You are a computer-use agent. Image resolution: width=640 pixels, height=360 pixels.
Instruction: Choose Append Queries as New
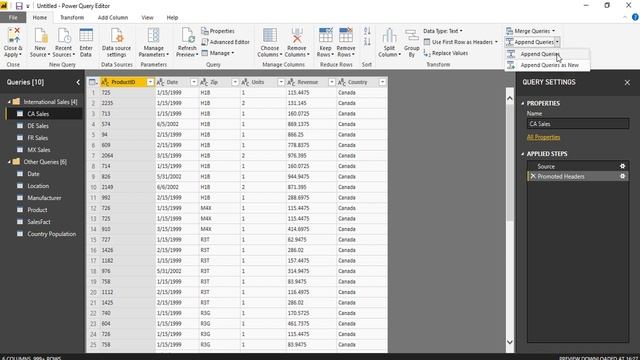(x=547, y=65)
